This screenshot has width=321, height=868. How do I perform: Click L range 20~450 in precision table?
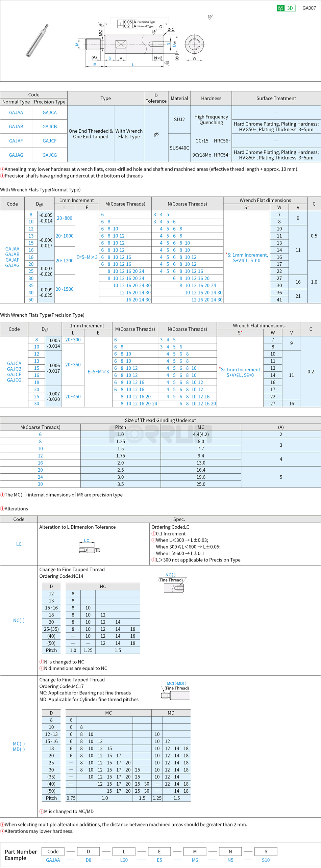coord(73,397)
